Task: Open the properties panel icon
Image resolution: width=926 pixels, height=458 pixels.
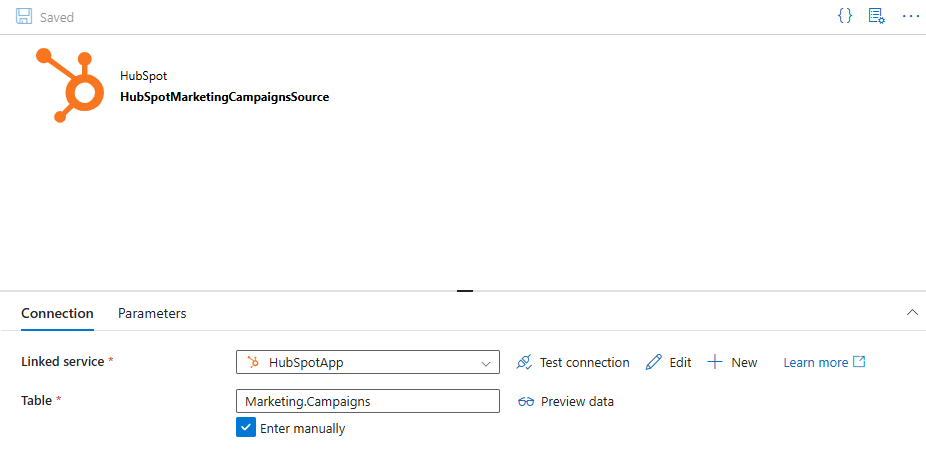Action: (876, 16)
